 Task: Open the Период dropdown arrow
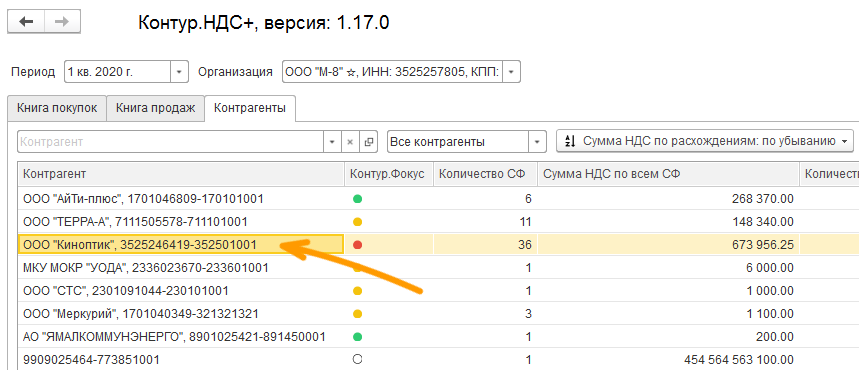(179, 72)
